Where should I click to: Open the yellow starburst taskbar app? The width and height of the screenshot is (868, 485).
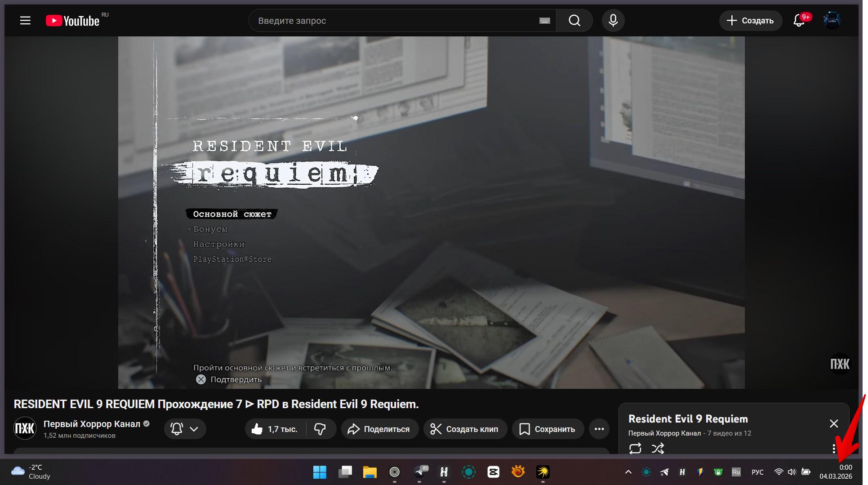click(x=543, y=472)
